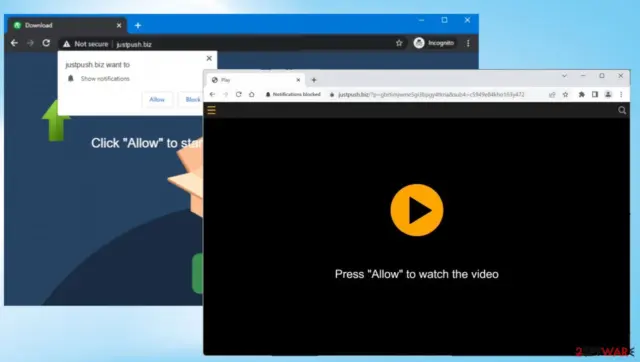This screenshot has width=640, height=362.
Task: Toggle the side panel icon
Action: point(595,94)
